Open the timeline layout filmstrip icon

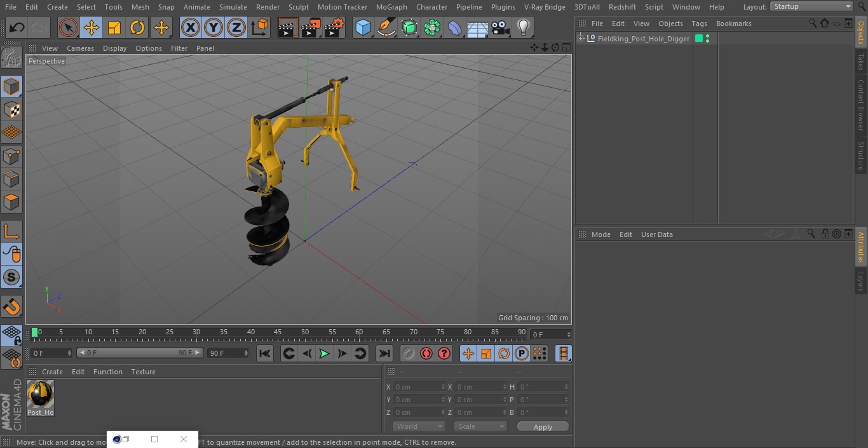tap(563, 353)
